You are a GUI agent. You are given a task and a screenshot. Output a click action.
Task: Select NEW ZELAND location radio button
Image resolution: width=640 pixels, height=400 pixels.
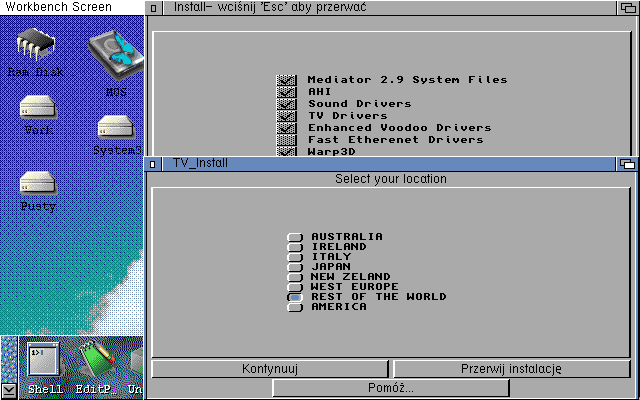click(295, 277)
